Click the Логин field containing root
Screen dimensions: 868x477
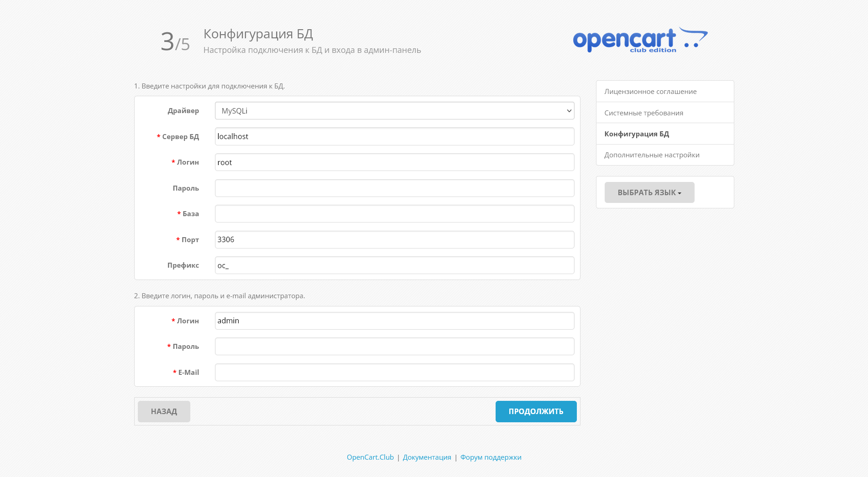[x=394, y=162]
